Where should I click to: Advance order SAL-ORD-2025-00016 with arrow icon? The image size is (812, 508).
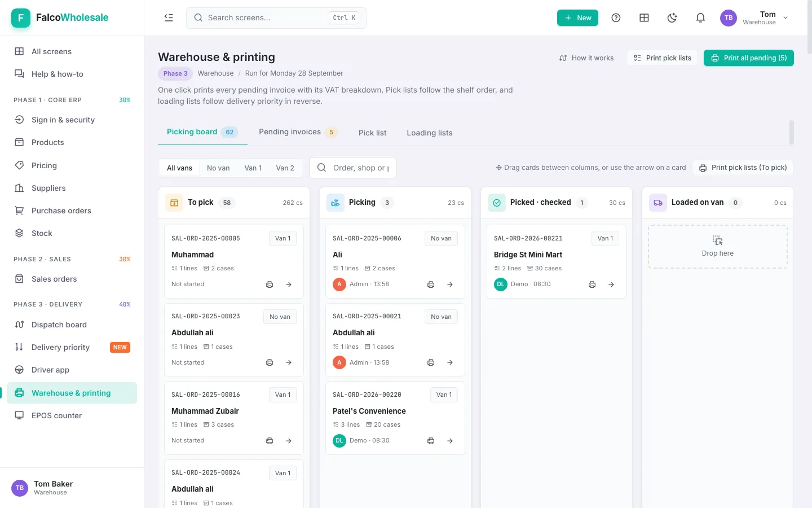click(289, 441)
